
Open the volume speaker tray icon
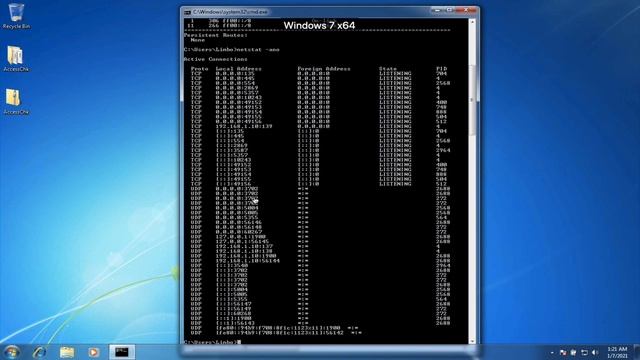[x=595, y=352]
